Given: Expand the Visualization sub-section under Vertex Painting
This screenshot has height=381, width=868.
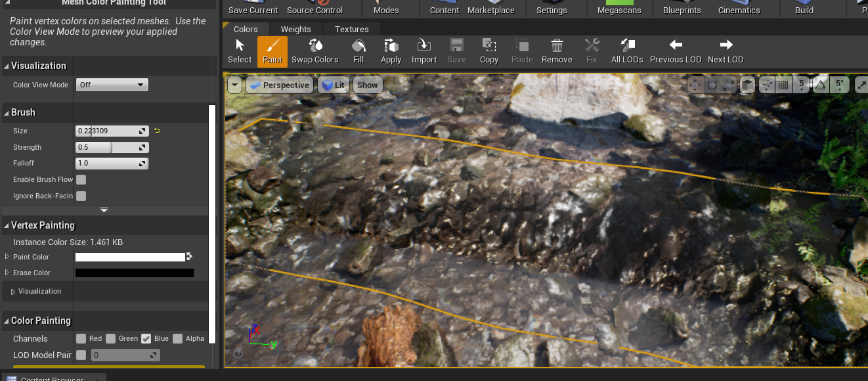Looking at the screenshot, I should tap(13, 292).
